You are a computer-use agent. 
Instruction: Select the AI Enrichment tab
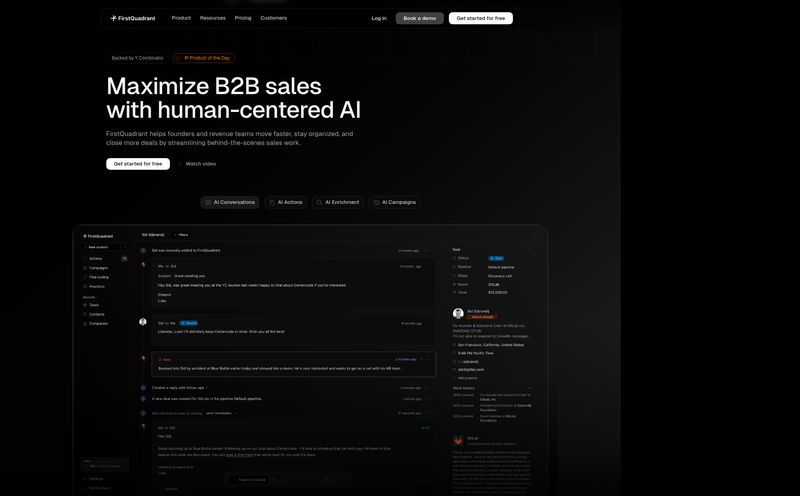tap(338, 203)
